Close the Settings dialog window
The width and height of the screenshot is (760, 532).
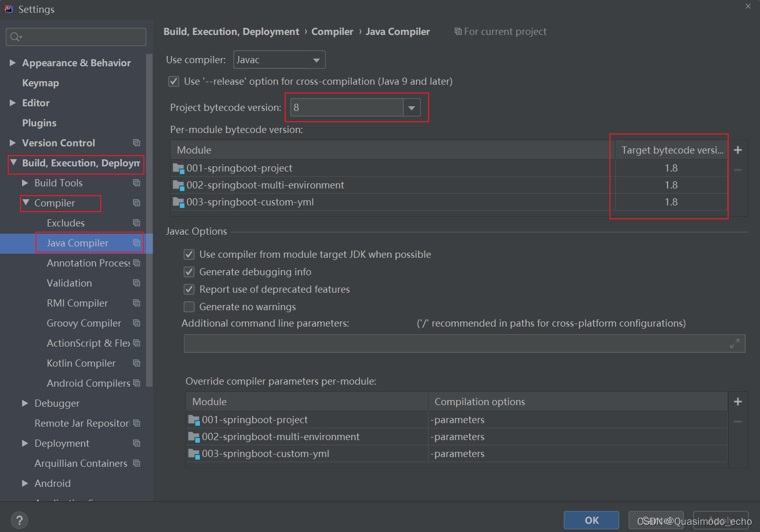tap(748, 6)
